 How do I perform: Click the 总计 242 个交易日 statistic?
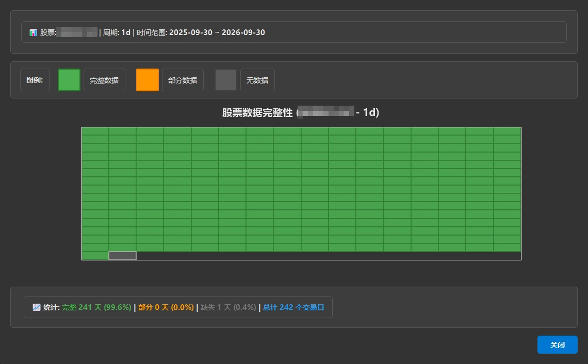coord(293,307)
